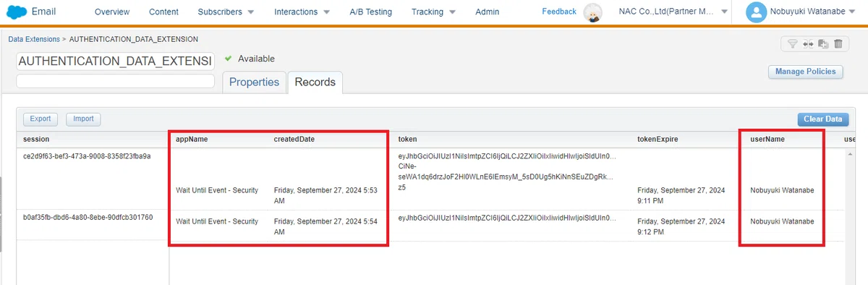Image resolution: width=868 pixels, height=285 pixels.
Task: Switch to the Records tab
Action: [x=315, y=82]
